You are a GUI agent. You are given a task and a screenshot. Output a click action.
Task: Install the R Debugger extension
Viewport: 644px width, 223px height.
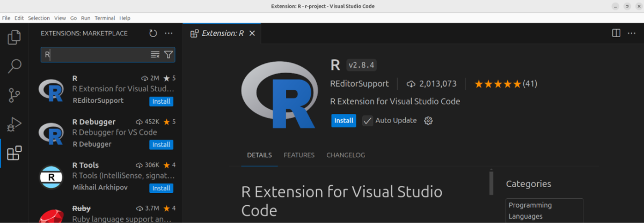[161, 145]
